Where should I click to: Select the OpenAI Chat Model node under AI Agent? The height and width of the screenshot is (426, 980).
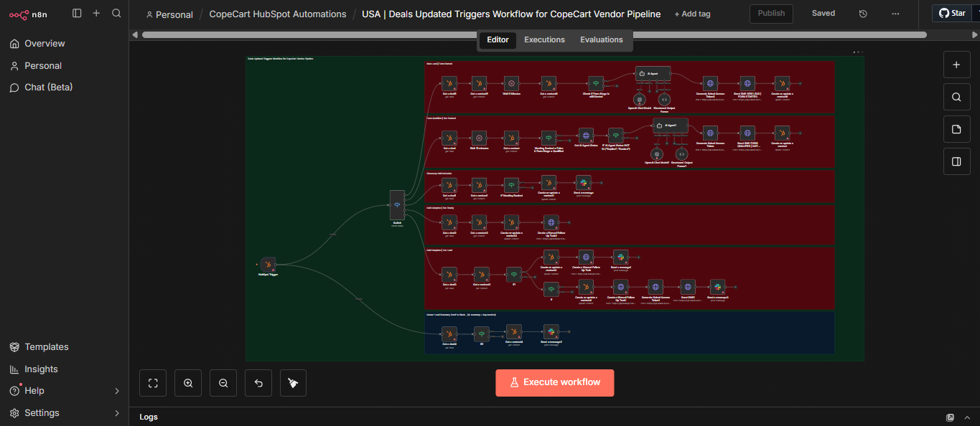click(640, 100)
